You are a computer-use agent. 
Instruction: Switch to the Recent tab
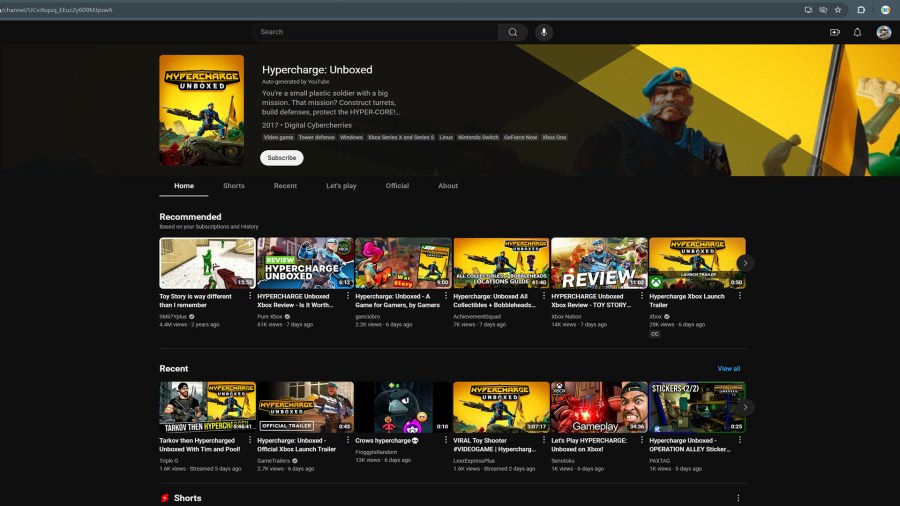point(285,186)
